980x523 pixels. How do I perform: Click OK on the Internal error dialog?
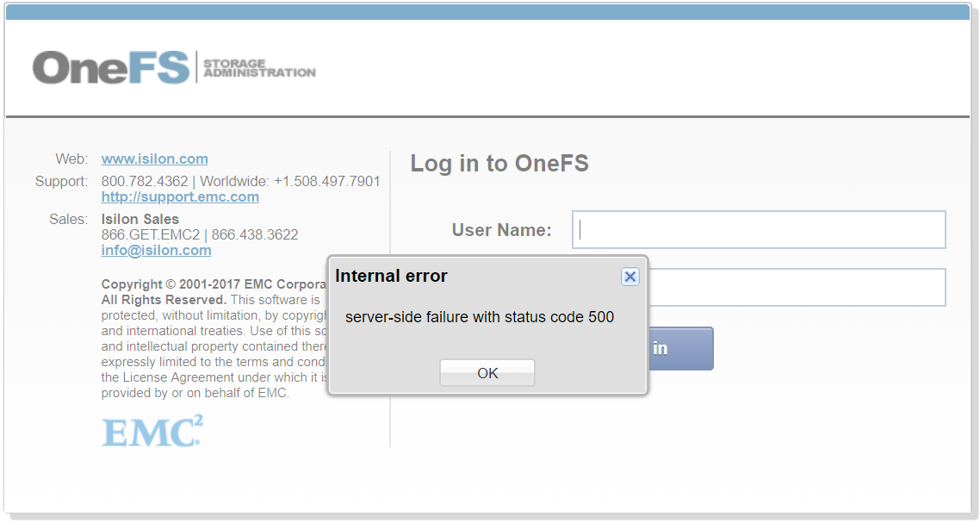[487, 372]
